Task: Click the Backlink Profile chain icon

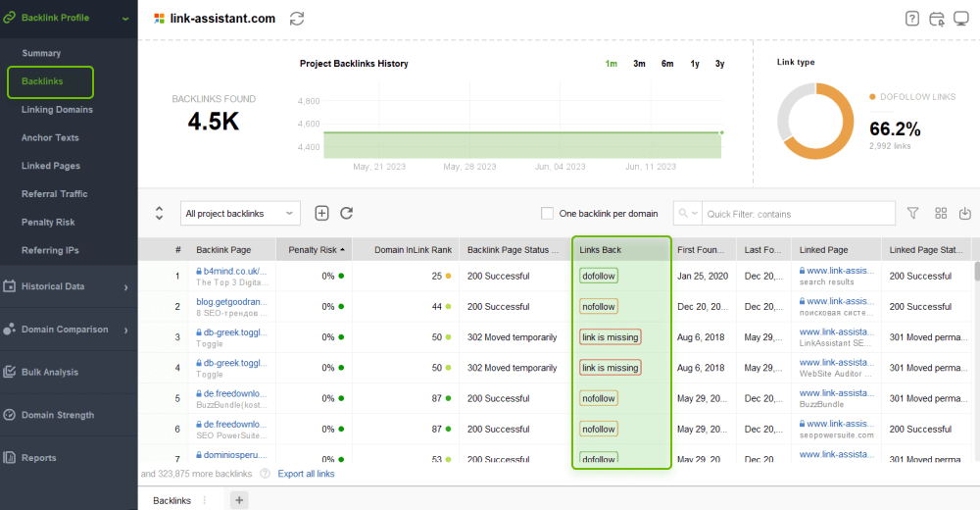Action: [10, 18]
